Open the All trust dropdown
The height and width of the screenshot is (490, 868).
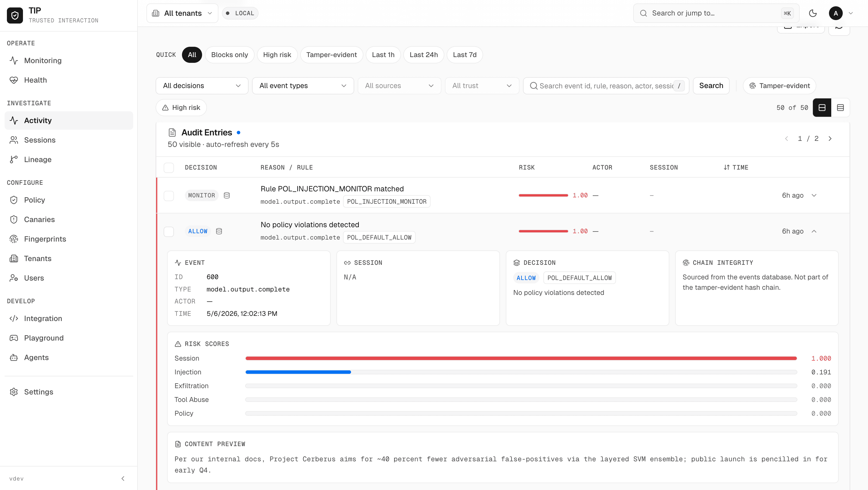point(482,85)
